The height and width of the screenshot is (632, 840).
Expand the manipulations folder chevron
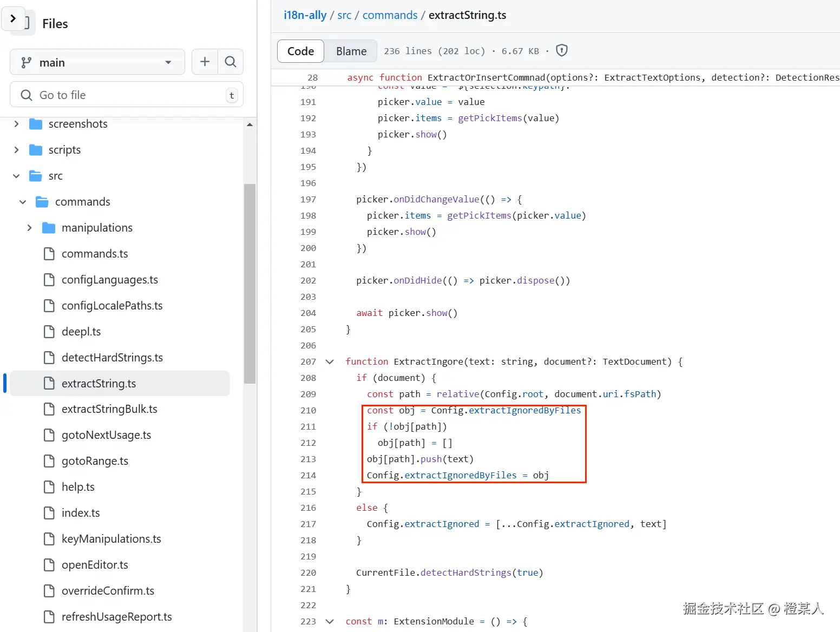point(29,228)
